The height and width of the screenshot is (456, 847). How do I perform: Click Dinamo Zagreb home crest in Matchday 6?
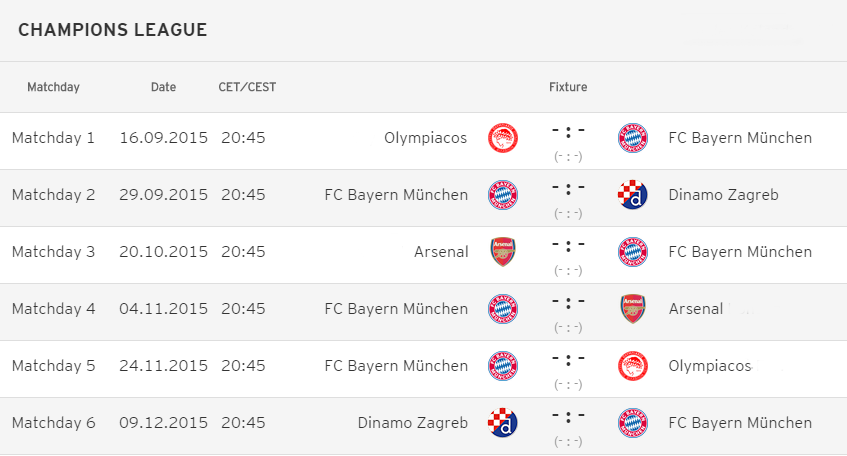(503, 423)
